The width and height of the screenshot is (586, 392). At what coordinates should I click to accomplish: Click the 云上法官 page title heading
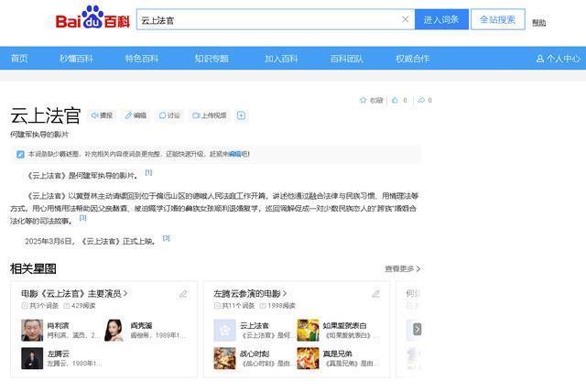point(45,115)
